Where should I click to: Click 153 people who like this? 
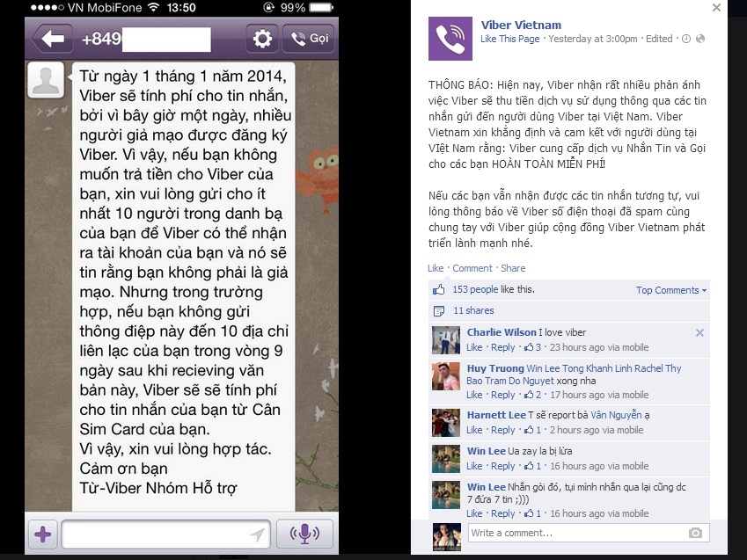point(475,289)
